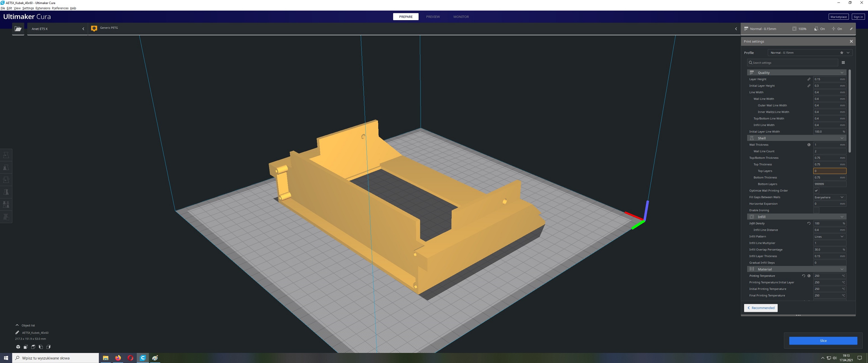Screen dimensions: 868x363
Task: Select the Support Blocker tool
Action: click(6, 217)
